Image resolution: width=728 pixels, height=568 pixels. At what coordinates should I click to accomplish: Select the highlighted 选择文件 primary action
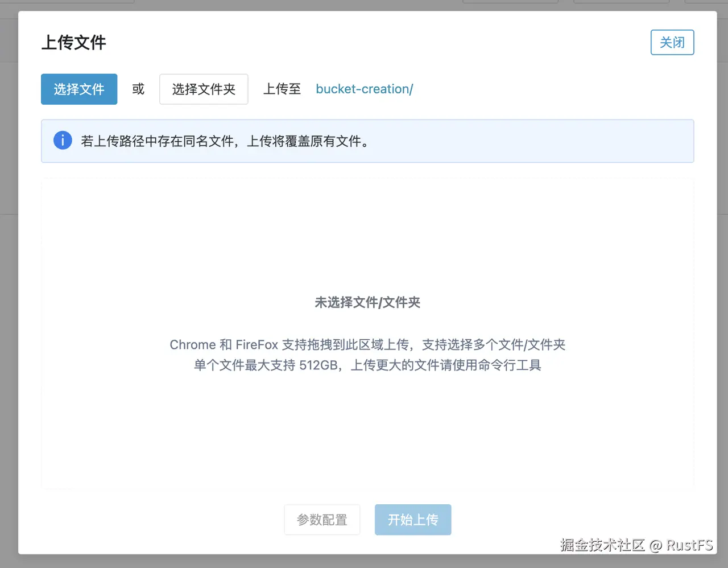pos(78,89)
